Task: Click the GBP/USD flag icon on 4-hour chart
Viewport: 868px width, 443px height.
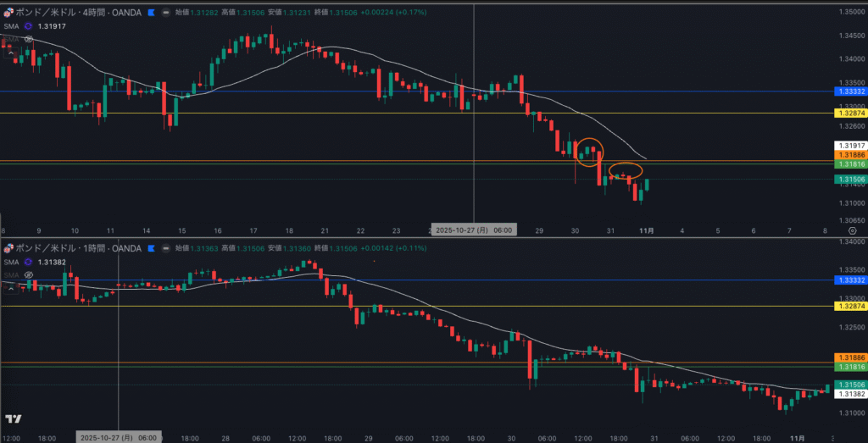Action: [x=8, y=13]
